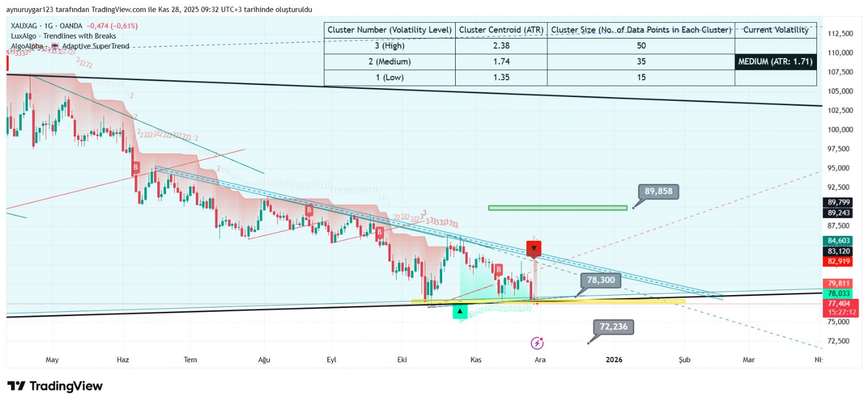Click the yellow support zone rectangle
868x404 pixels.
548,301
